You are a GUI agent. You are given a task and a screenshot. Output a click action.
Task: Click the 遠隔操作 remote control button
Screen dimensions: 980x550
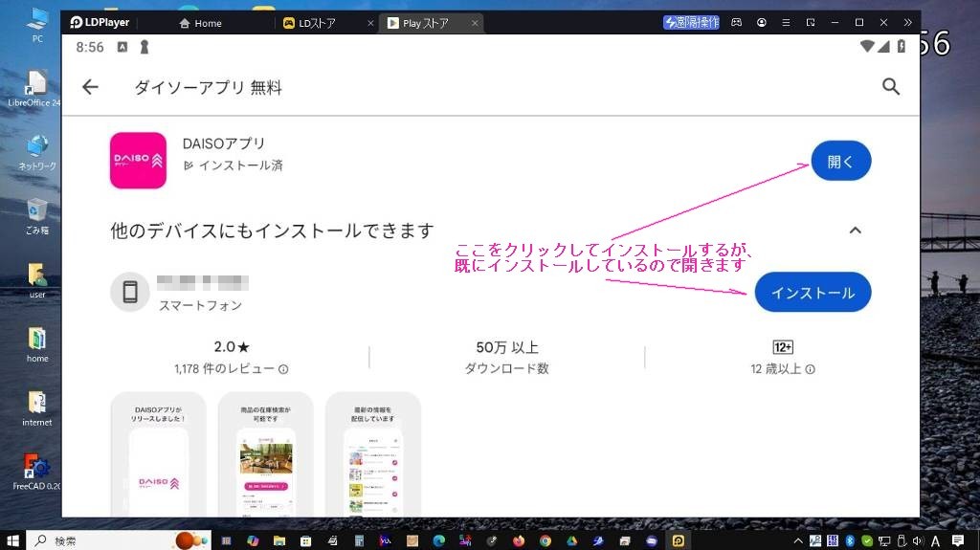tap(691, 22)
